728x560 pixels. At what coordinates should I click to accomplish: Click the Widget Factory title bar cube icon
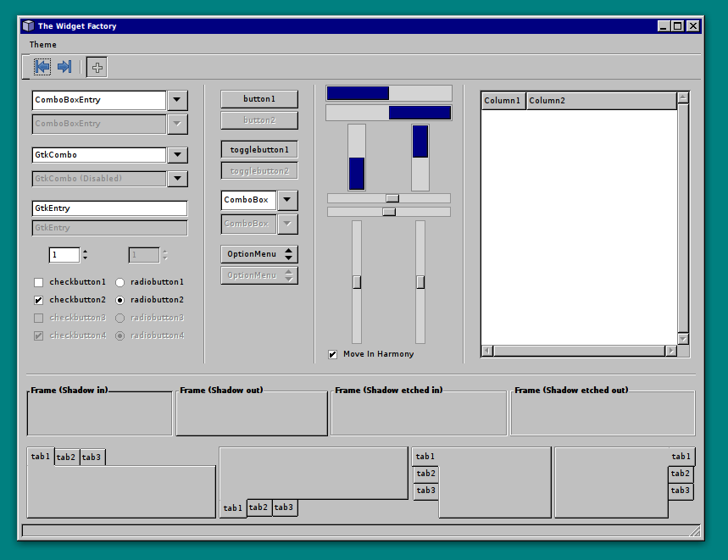click(x=28, y=26)
